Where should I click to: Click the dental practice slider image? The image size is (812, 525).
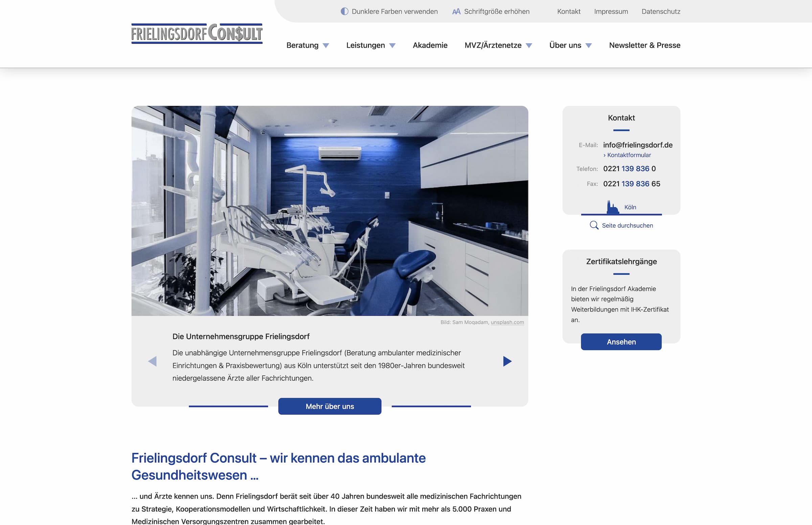(330, 211)
